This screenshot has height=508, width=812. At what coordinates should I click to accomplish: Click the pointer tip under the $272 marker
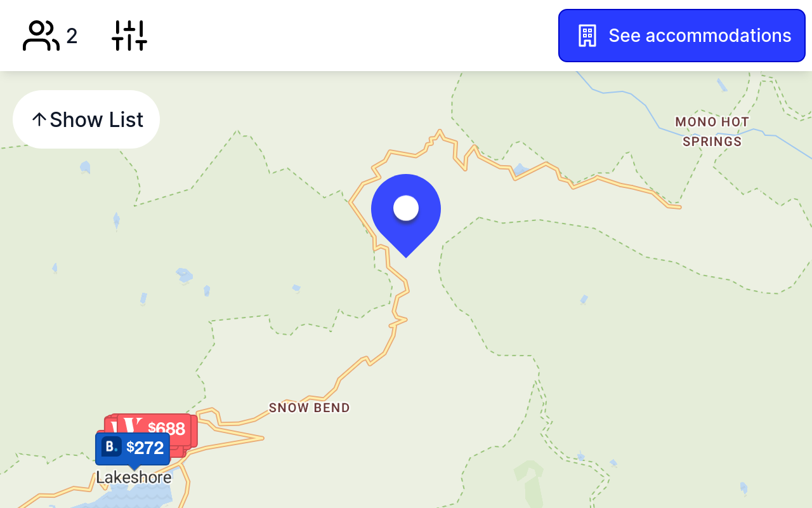[134, 467]
